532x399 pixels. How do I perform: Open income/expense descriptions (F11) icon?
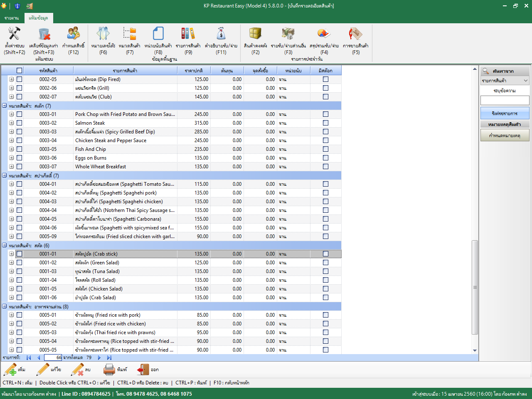click(x=221, y=34)
